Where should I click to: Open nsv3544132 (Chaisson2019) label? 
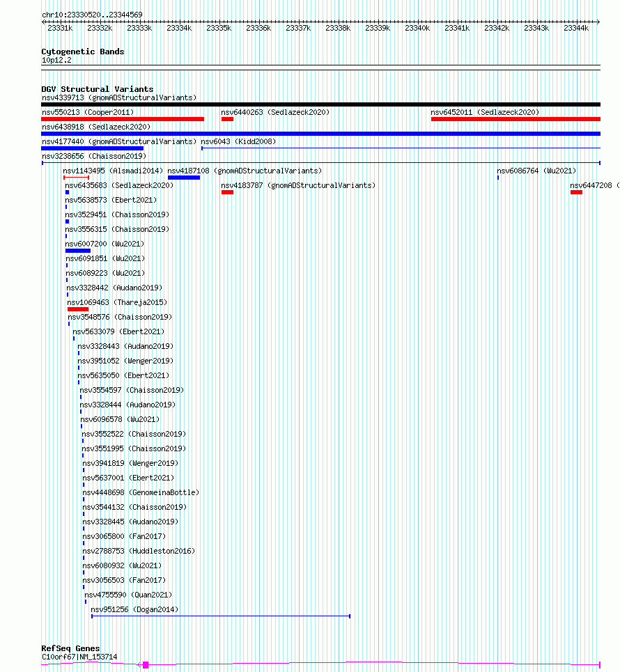[x=134, y=507]
